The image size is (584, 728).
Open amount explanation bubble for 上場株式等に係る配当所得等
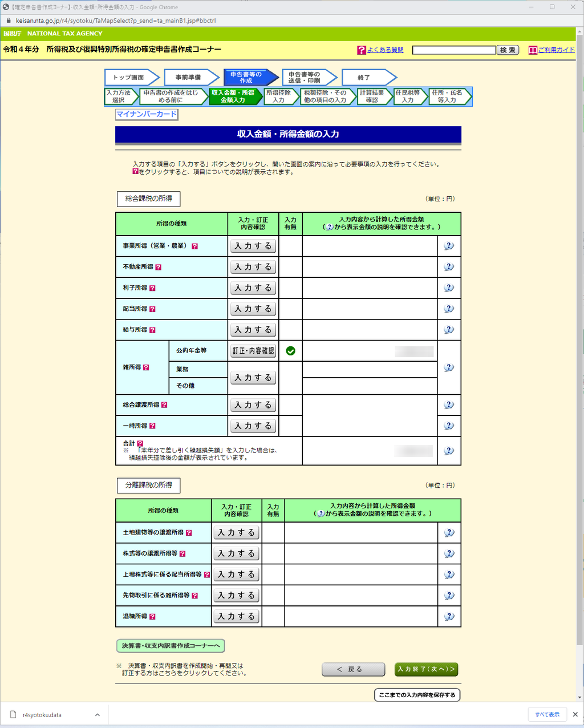click(449, 575)
